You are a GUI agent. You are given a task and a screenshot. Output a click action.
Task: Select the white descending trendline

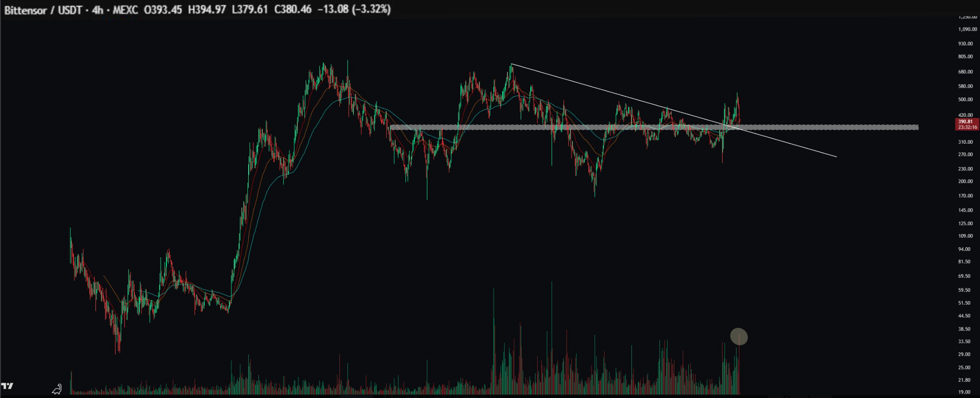click(x=613, y=93)
